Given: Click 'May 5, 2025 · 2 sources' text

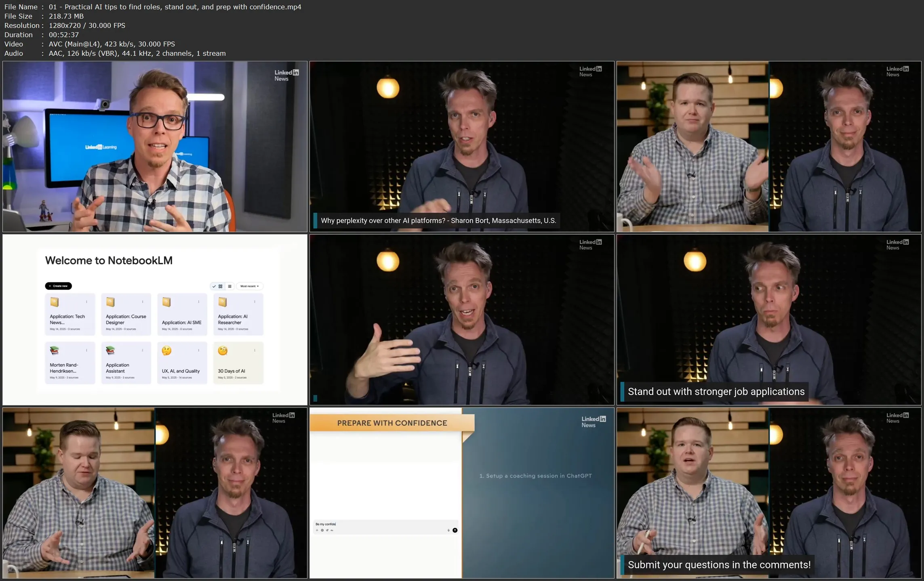Looking at the screenshot, I should 232,378.
